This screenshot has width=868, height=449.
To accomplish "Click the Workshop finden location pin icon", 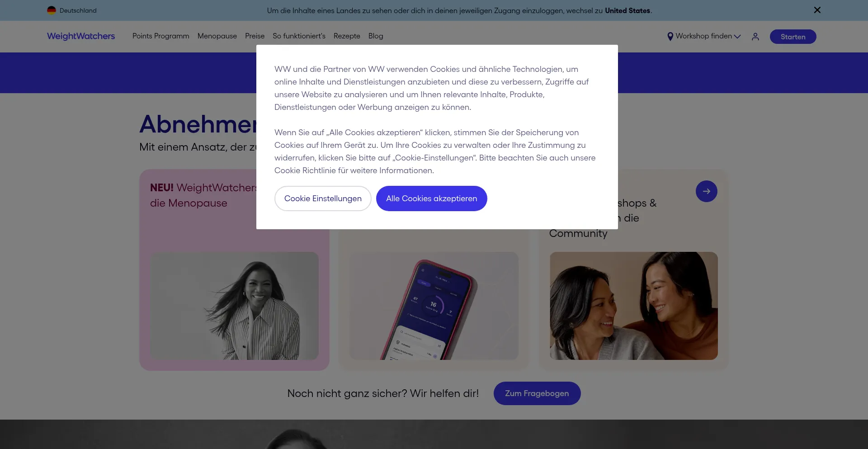I will [670, 37].
